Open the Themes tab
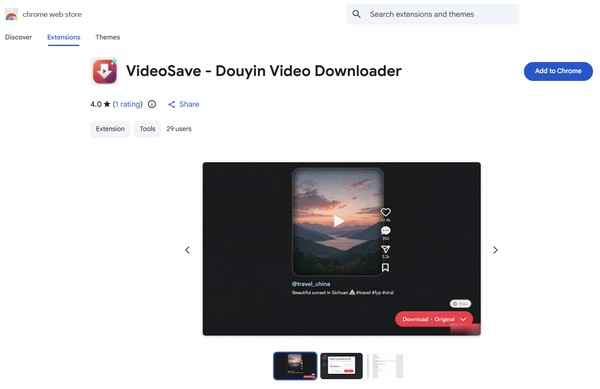This screenshot has height=389, width=600. (108, 37)
